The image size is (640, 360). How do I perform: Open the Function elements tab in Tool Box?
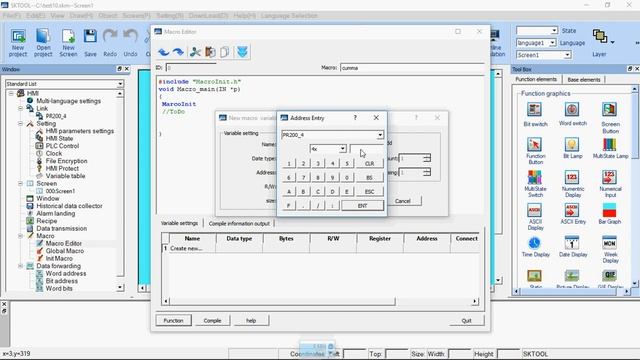tap(536, 79)
